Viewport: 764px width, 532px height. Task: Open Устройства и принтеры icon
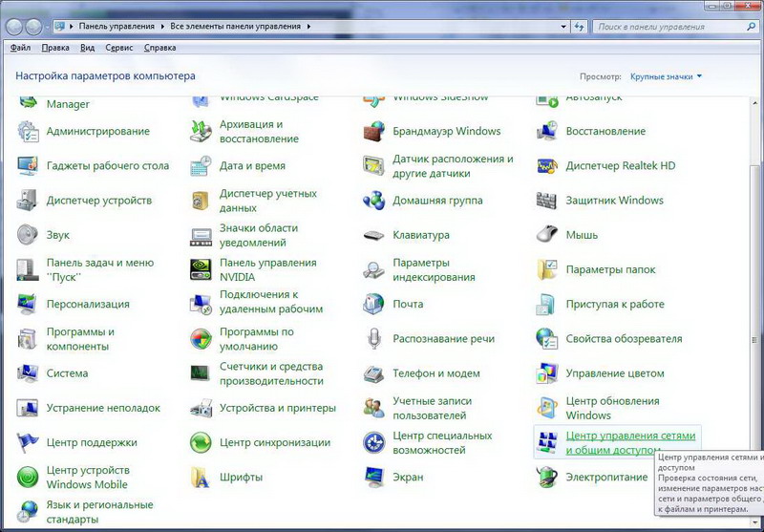[x=201, y=408]
